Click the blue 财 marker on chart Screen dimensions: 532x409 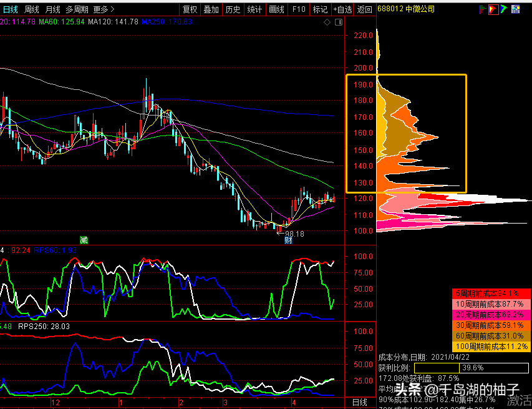288,240
